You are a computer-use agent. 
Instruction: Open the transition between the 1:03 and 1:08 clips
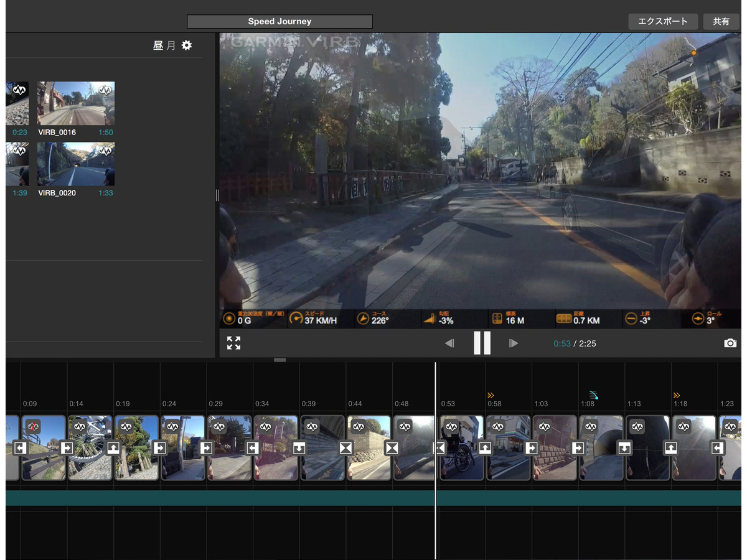pos(578,448)
